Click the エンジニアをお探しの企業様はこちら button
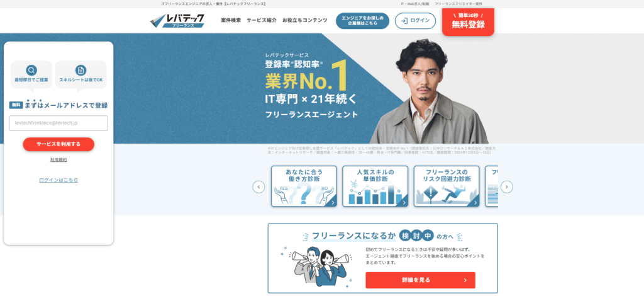Viewport: 644px width, 296px height. (363, 21)
